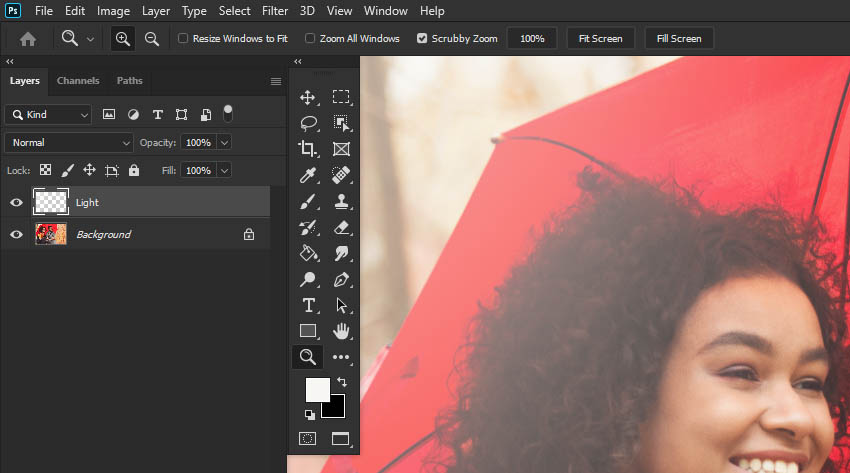Hide the Light layer
The image size is (850, 473).
[x=16, y=202]
